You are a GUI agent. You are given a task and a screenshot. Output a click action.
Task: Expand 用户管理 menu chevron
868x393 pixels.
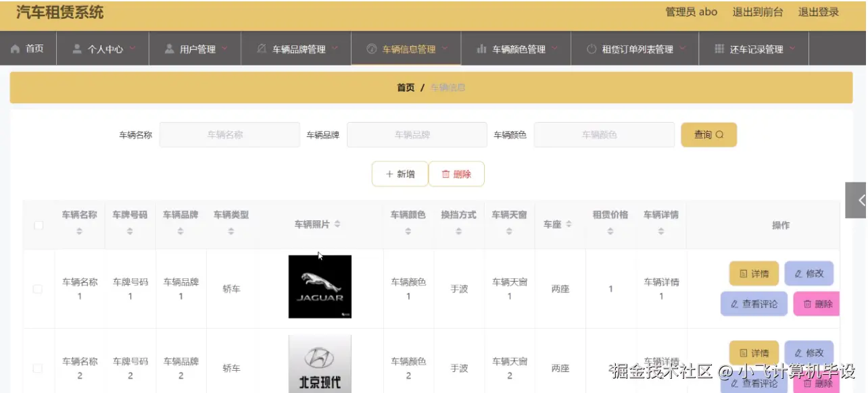tap(224, 48)
